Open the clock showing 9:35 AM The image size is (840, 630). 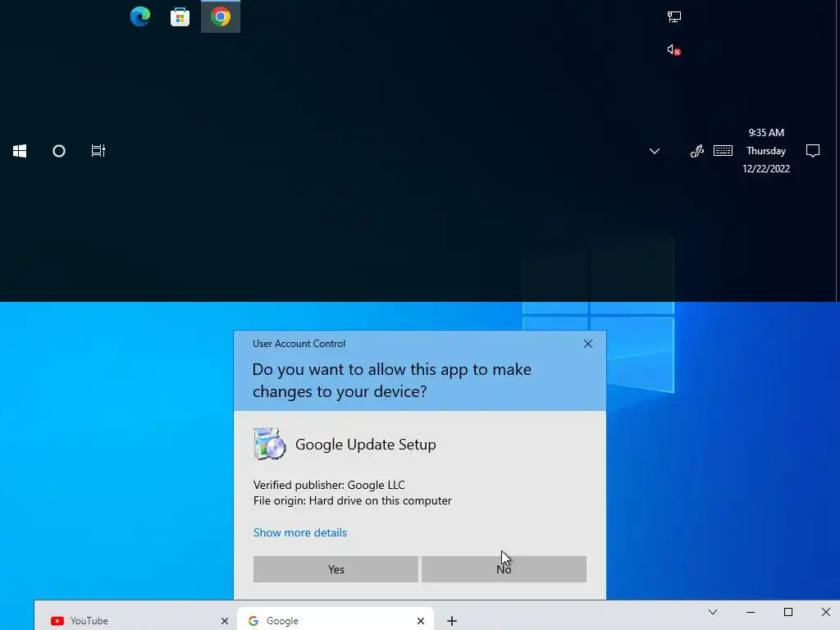click(766, 132)
